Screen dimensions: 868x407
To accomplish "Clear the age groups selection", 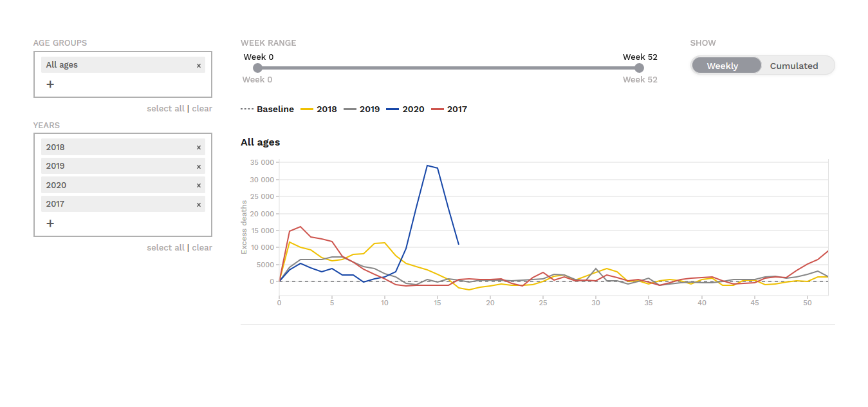I will click(x=202, y=108).
